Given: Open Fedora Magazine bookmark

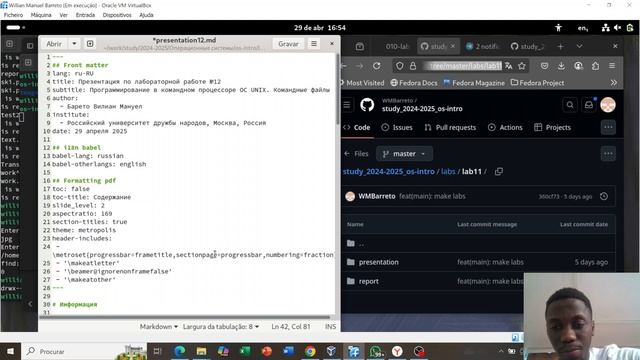Looking at the screenshot, I should (x=474, y=82).
